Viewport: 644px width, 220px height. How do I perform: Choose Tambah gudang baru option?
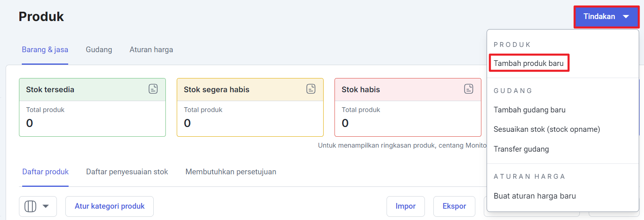529,110
